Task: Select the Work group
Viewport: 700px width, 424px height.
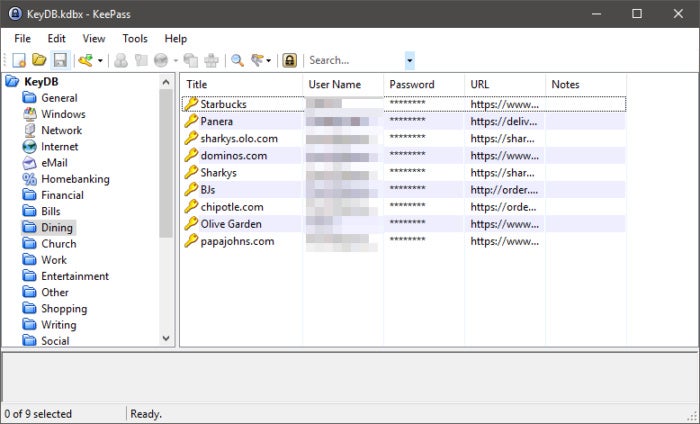Action: coord(54,260)
